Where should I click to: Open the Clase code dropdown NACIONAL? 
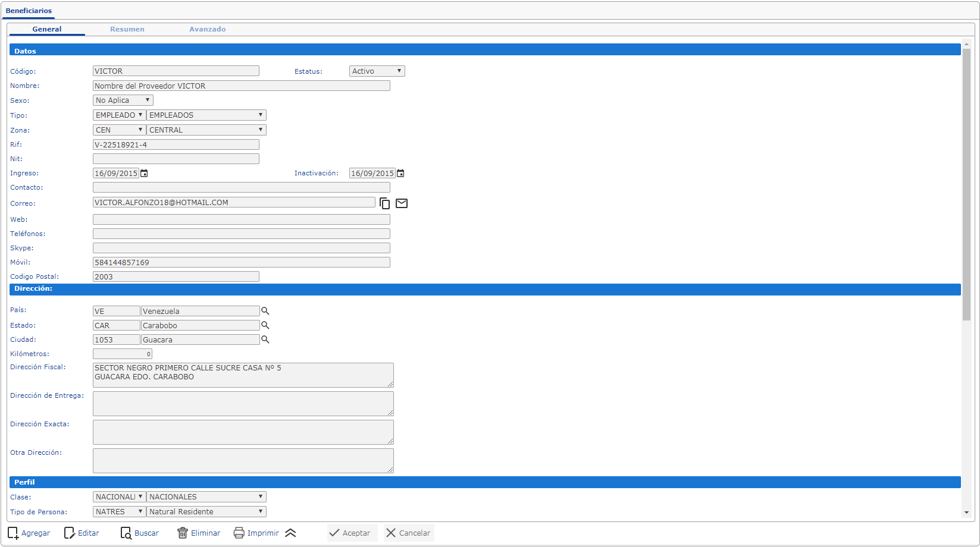click(120, 496)
